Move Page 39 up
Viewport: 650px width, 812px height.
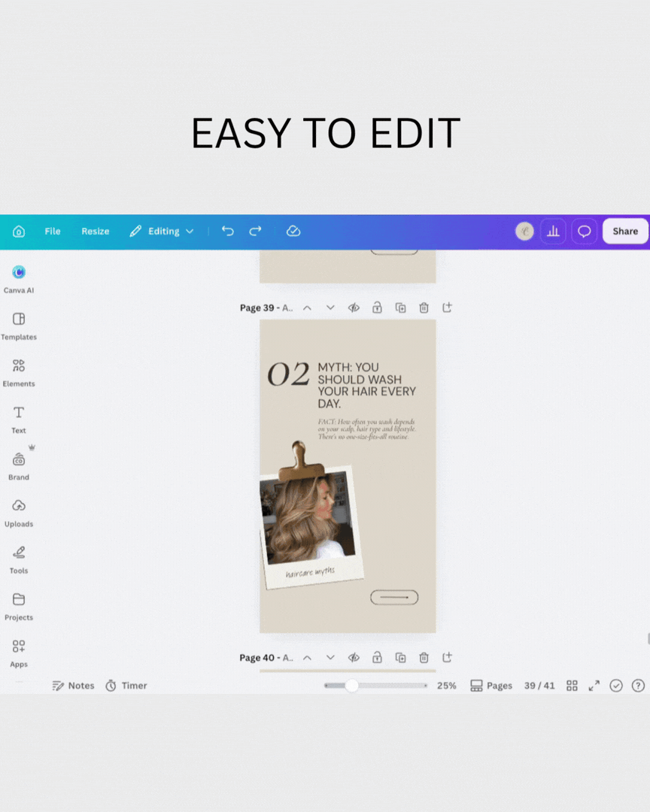coord(308,308)
